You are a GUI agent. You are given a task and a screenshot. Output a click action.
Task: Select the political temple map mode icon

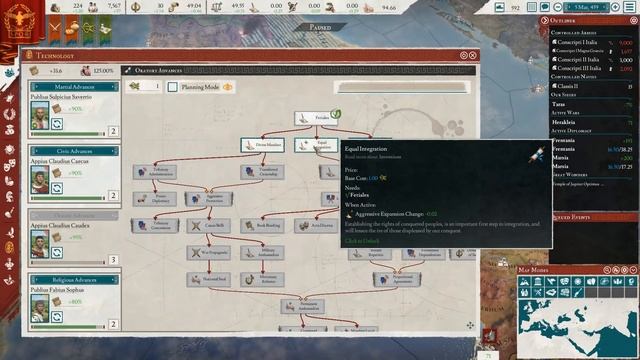538,282
